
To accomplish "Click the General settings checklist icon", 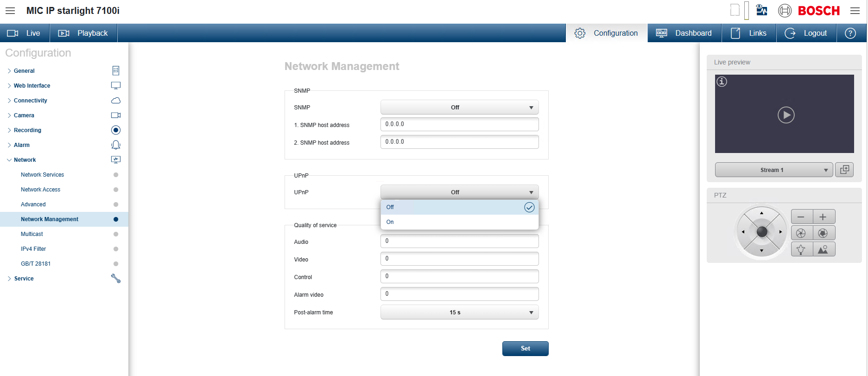I will tap(116, 70).
